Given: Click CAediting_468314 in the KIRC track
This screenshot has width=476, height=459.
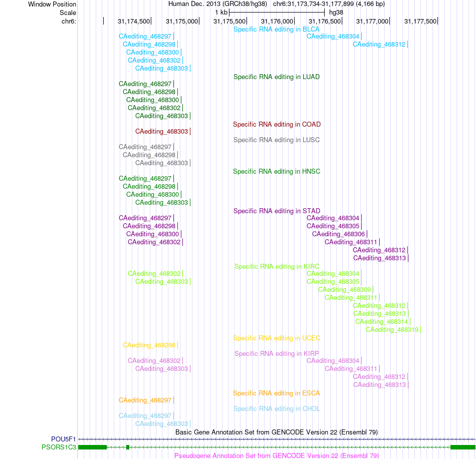Looking at the screenshot, I should [x=382, y=322].
